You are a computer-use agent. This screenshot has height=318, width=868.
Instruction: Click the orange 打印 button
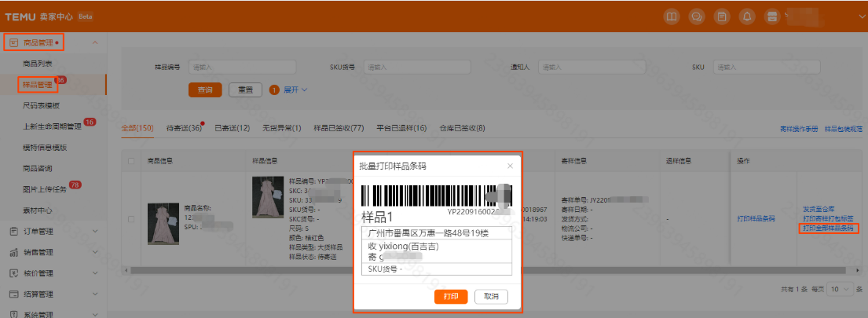click(x=451, y=297)
